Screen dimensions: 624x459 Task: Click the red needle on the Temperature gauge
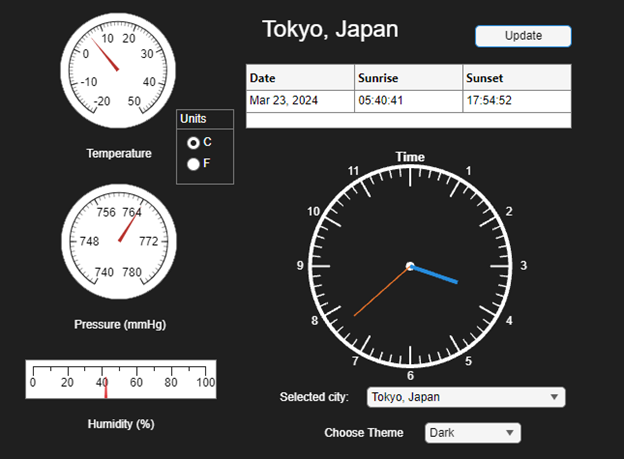(108, 56)
